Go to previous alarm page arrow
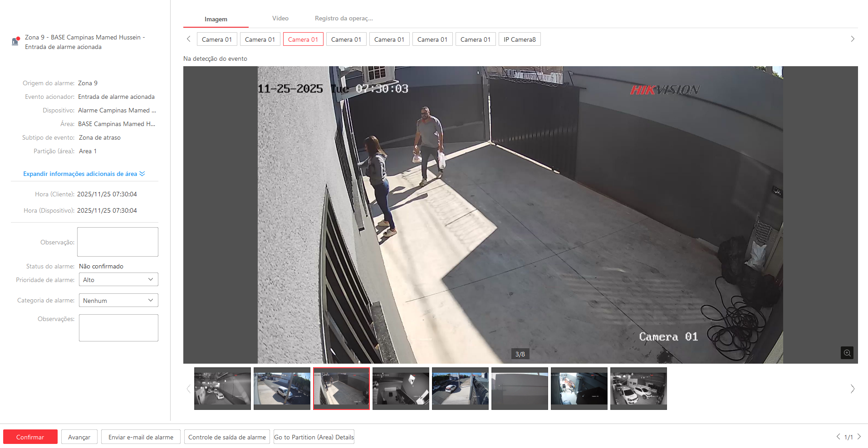 (838, 437)
